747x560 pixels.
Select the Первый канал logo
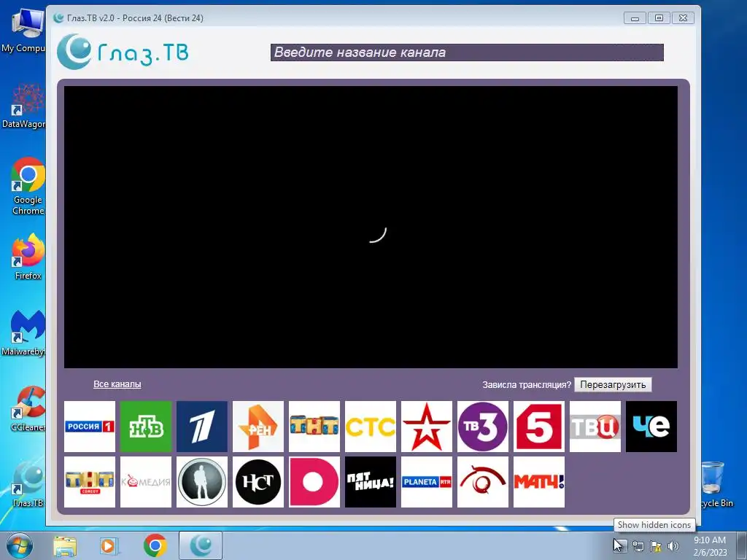tap(202, 426)
